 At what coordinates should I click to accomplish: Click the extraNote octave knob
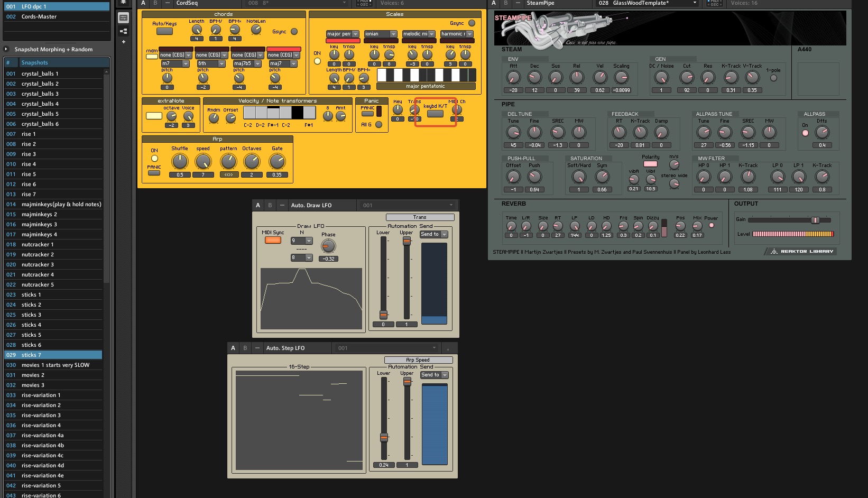tap(171, 116)
